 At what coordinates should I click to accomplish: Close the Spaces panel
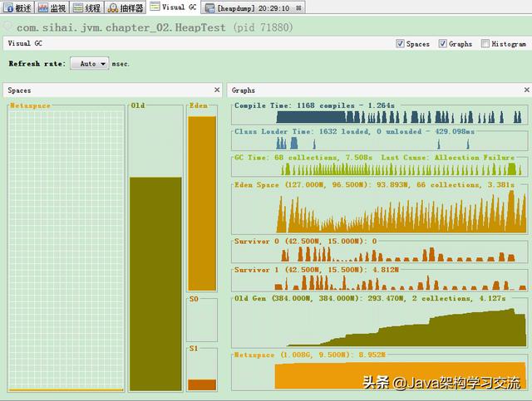click(x=217, y=90)
